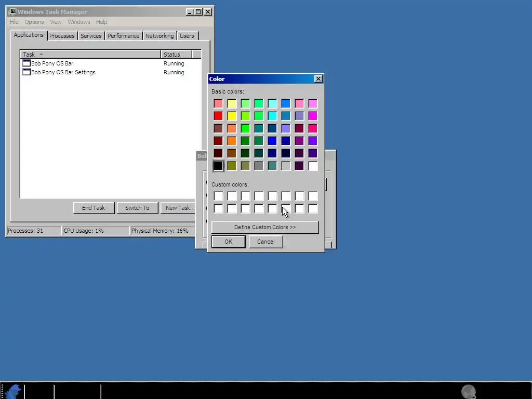This screenshot has width=532, height=399.
Task: Click Bob Pony OS Bar Settings task name
Action: point(63,72)
